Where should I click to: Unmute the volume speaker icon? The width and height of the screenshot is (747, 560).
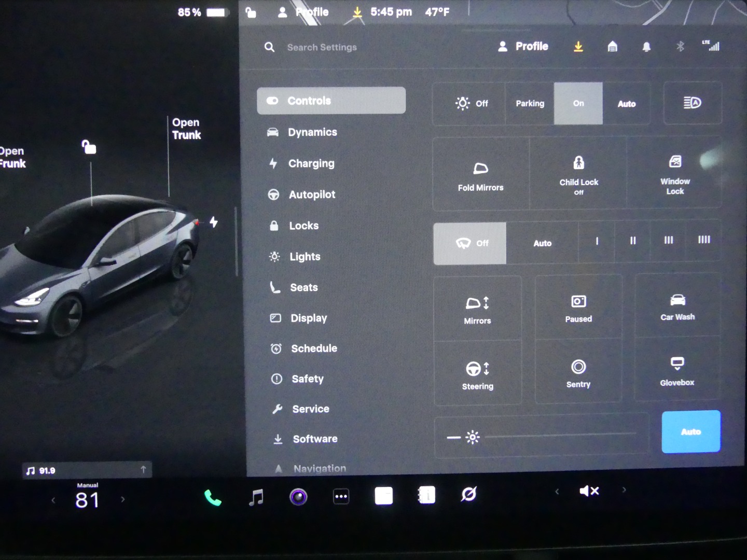click(589, 491)
